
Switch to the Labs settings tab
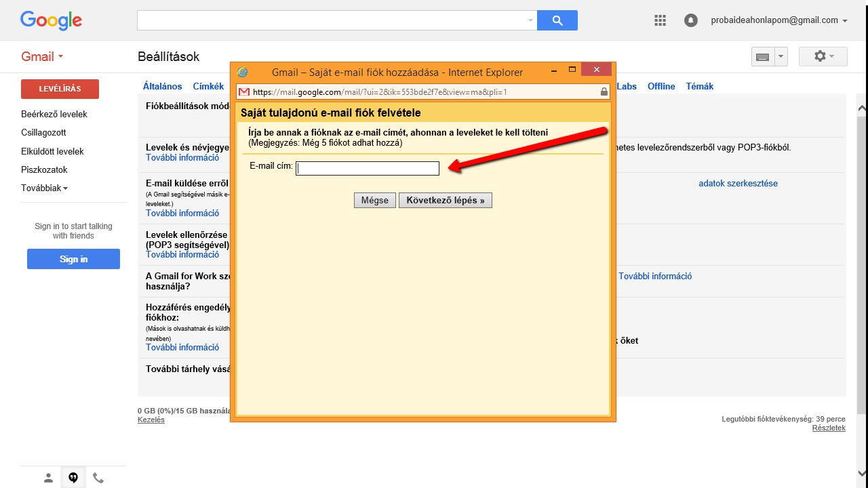627,86
